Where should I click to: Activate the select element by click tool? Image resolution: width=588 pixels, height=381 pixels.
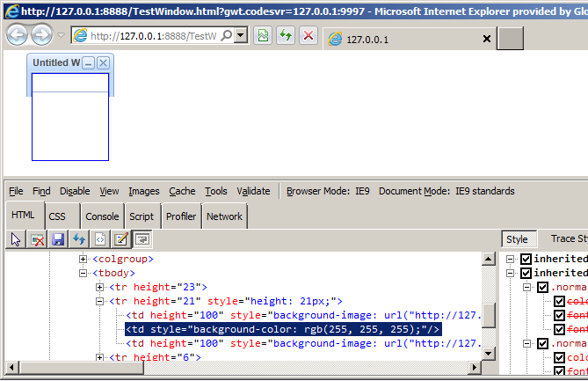[x=16, y=239]
